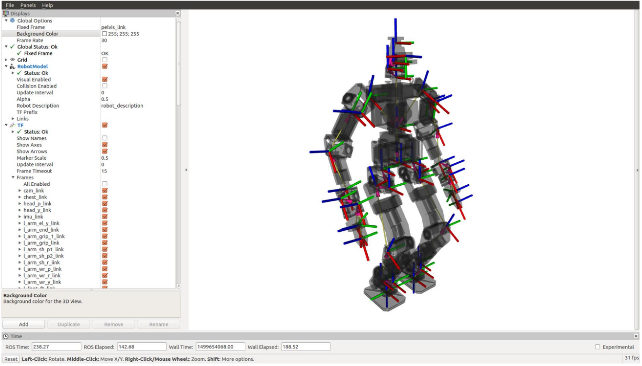This screenshot has width=642, height=366.
Task: Collapse the Frames tree section
Action: (x=13, y=178)
